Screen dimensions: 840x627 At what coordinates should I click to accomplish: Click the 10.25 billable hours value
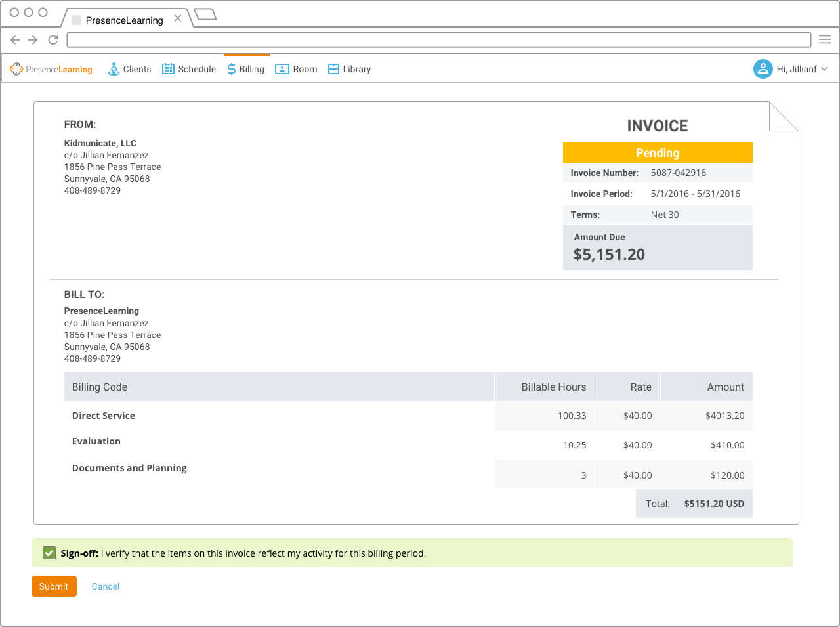[x=575, y=445]
